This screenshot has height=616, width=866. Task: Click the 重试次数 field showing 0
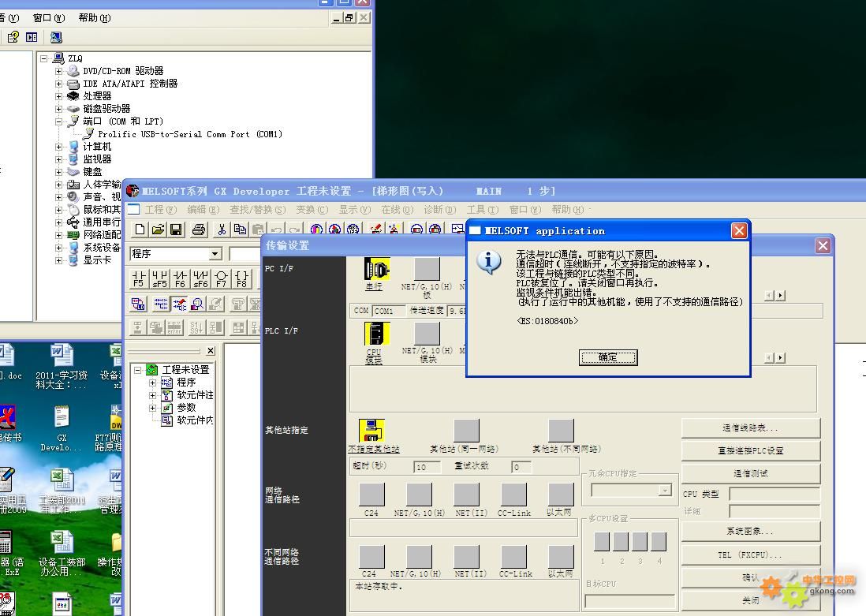521,468
